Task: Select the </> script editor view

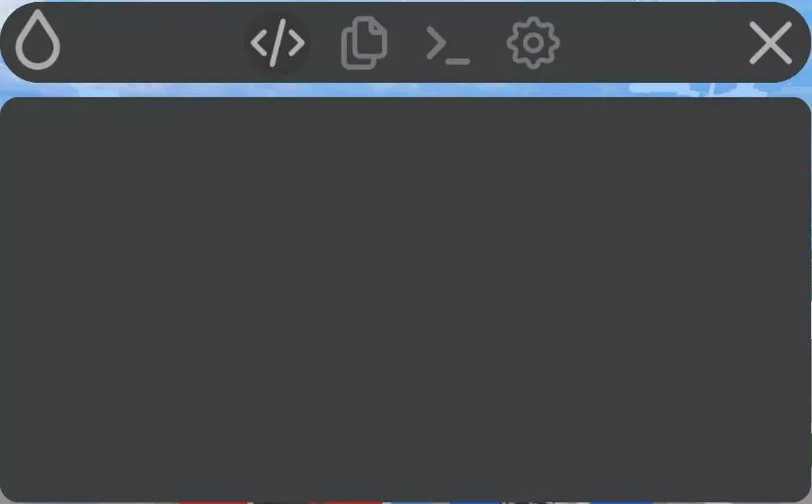Action: pyautogui.click(x=277, y=43)
